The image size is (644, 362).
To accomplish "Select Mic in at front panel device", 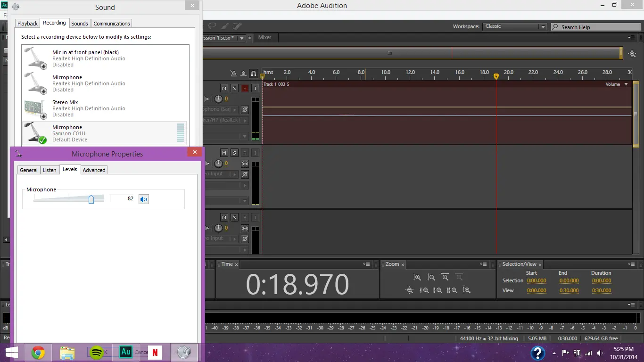I will click(105, 58).
